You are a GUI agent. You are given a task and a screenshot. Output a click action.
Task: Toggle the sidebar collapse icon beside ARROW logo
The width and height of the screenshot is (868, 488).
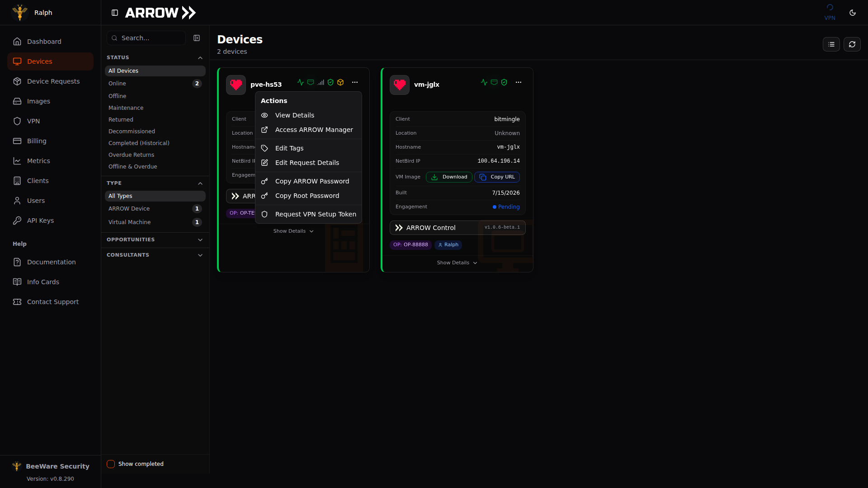(115, 13)
